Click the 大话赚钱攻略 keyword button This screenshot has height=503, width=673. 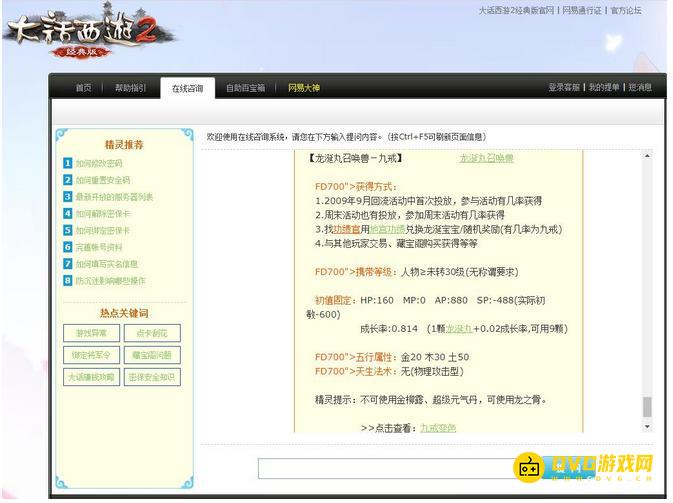(x=91, y=377)
